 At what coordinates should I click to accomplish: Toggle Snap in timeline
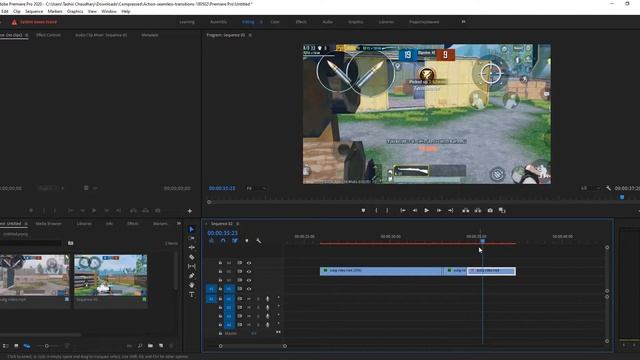coord(223,241)
